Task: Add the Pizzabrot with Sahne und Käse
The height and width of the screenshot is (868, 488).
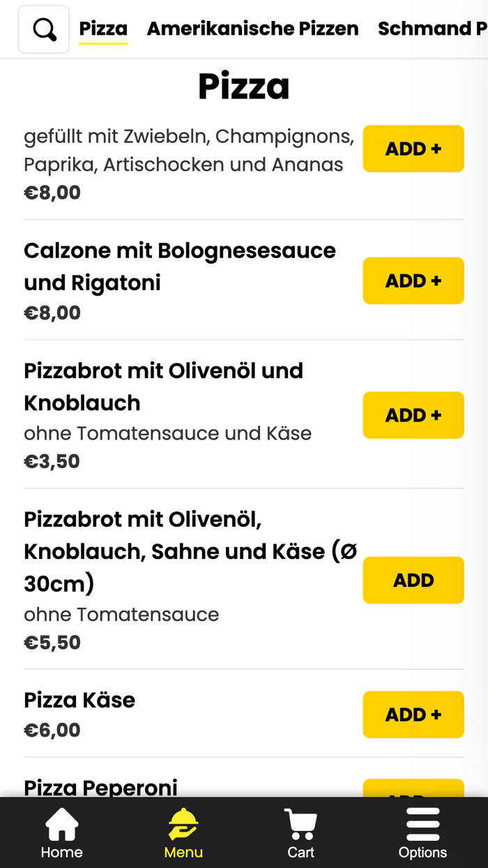Action: tap(413, 580)
